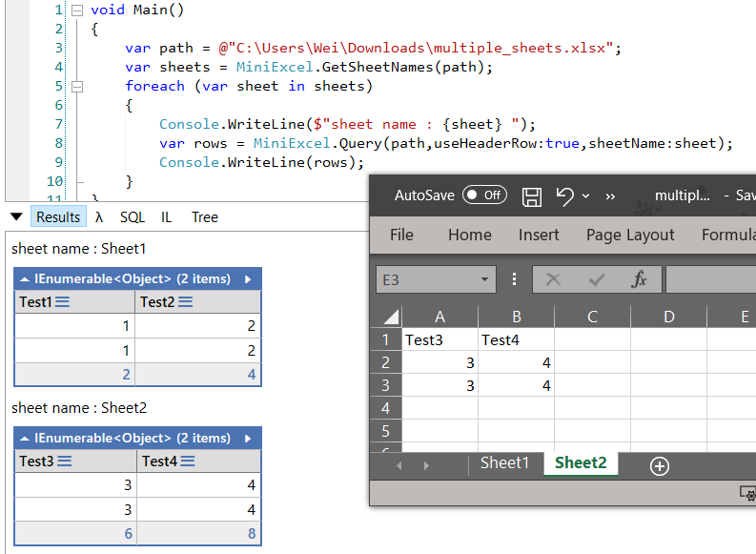This screenshot has height=554, width=756.
Task: Collapse the void Main() code block
Action: 77,10
